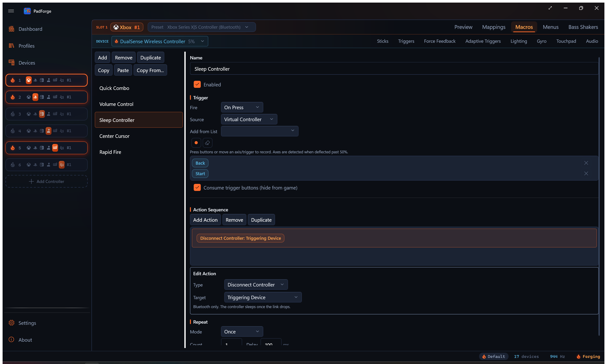This screenshot has width=607, height=364.
Task: Click the macro Name input field
Action: [394, 69]
